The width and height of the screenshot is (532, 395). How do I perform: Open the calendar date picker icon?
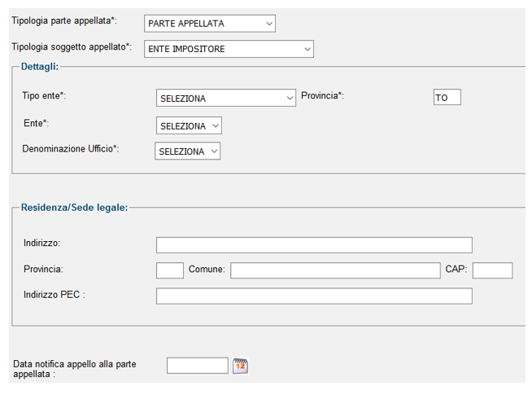tap(240, 366)
